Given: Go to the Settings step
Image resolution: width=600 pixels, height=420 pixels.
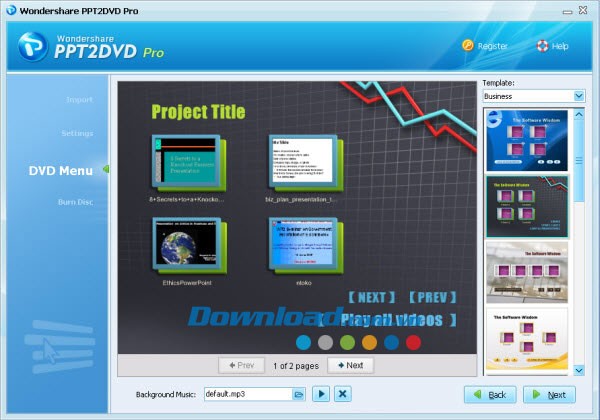Looking at the screenshot, I should 77,133.
